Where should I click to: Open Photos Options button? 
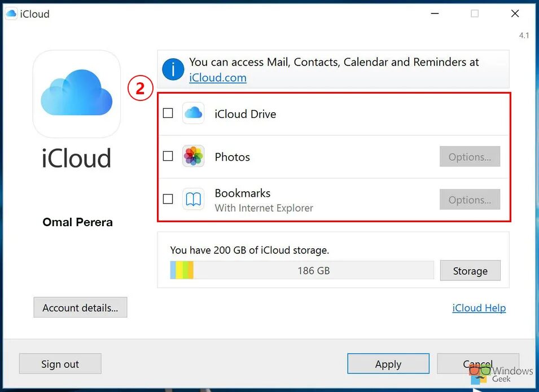tap(470, 157)
